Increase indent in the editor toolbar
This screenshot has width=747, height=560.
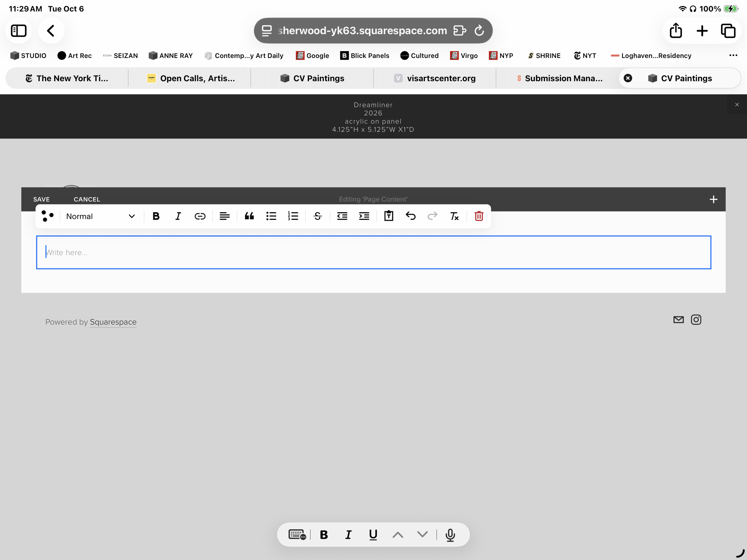pos(364,216)
